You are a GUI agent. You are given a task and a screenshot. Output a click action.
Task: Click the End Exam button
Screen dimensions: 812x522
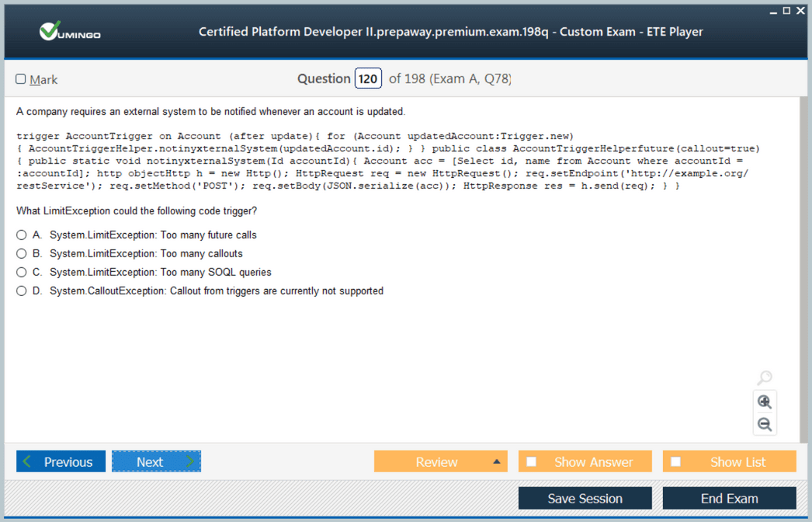coord(729,498)
